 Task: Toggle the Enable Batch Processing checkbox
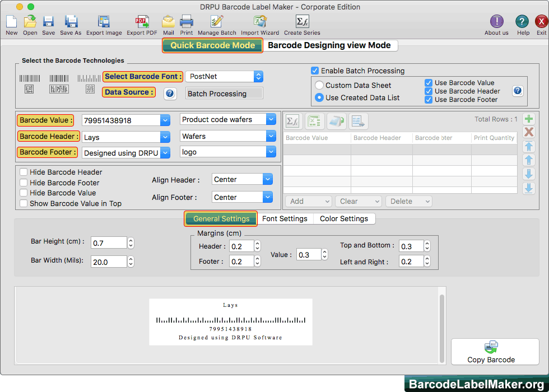(315, 71)
